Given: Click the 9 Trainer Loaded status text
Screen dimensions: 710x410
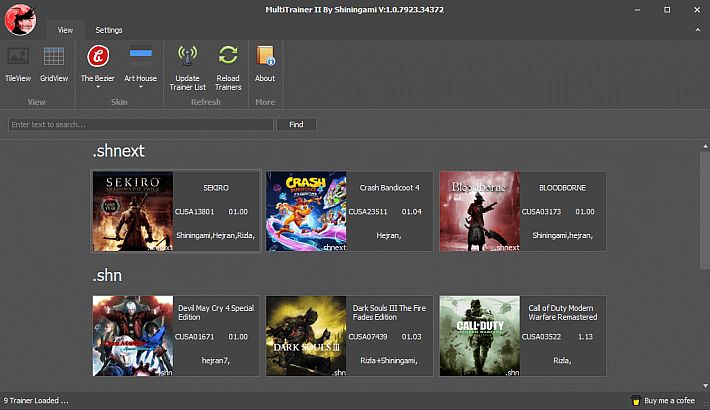Looking at the screenshot, I should click(x=36, y=400).
